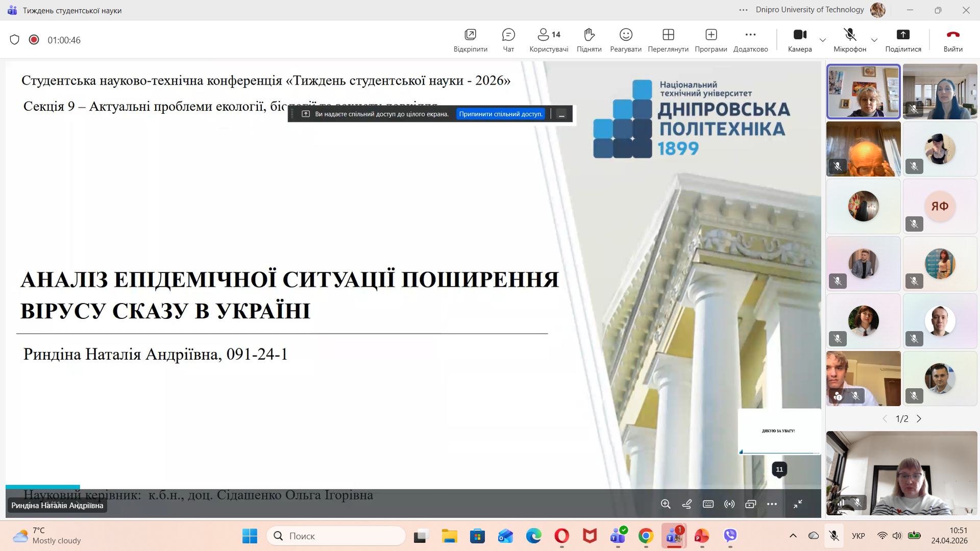
Task: Expand microphone options dropdown arrow
Action: [874, 40]
